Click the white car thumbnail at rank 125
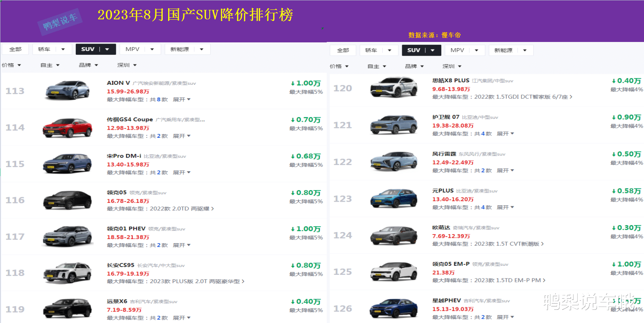Viewport: 644px width, 323px height. click(x=394, y=272)
